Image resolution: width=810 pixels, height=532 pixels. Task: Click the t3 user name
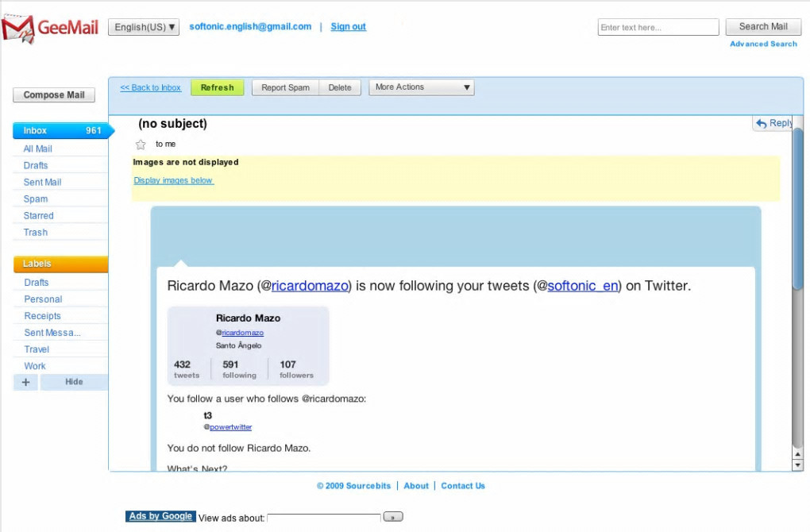click(208, 415)
